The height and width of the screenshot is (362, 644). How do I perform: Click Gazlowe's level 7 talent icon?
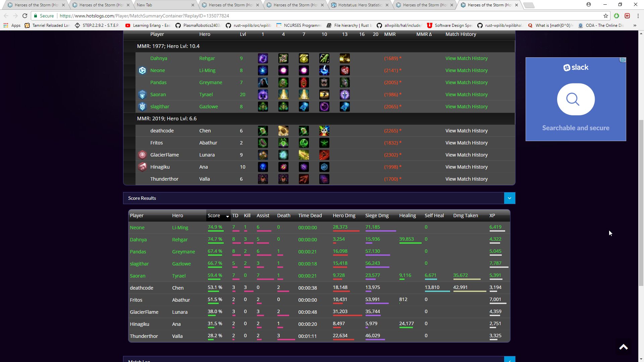[x=304, y=107]
